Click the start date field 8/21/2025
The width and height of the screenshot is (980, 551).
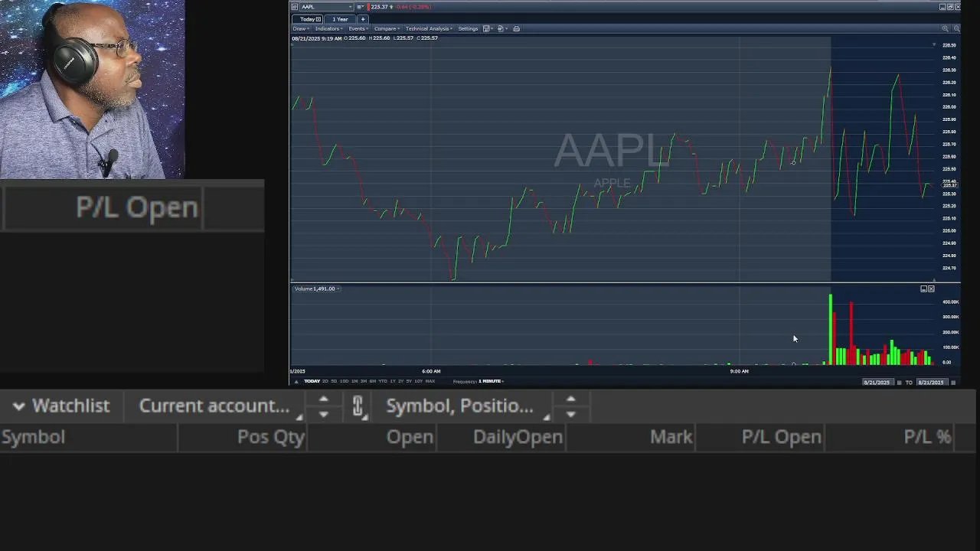click(x=877, y=382)
